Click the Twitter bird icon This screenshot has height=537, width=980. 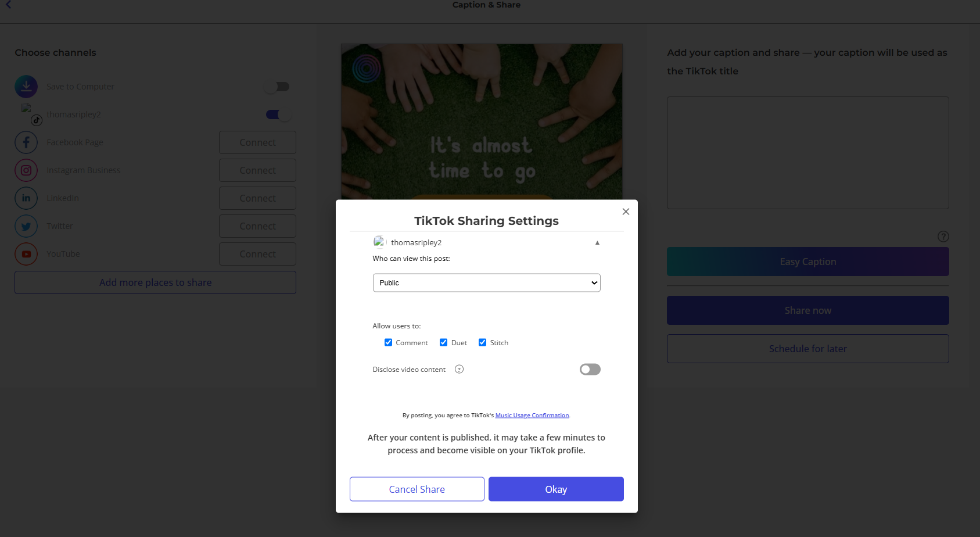click(x=26, y=226)
